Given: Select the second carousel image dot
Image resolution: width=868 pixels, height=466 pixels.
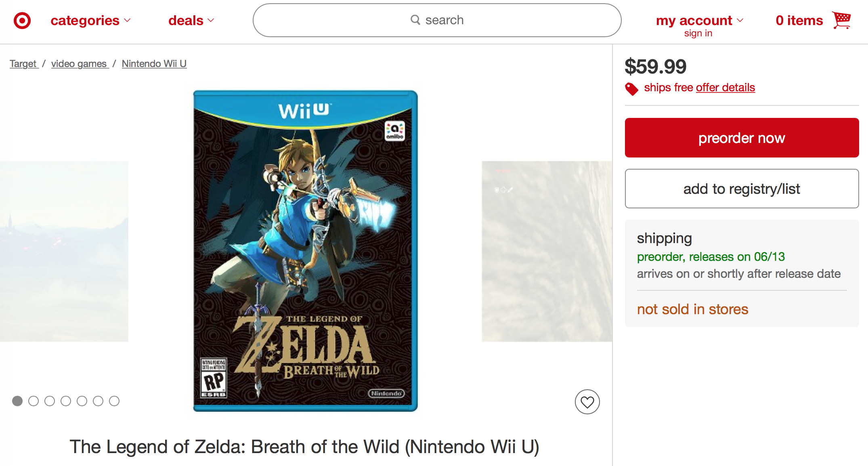Looking at the screenshot, I should click(x=34, y=401).
